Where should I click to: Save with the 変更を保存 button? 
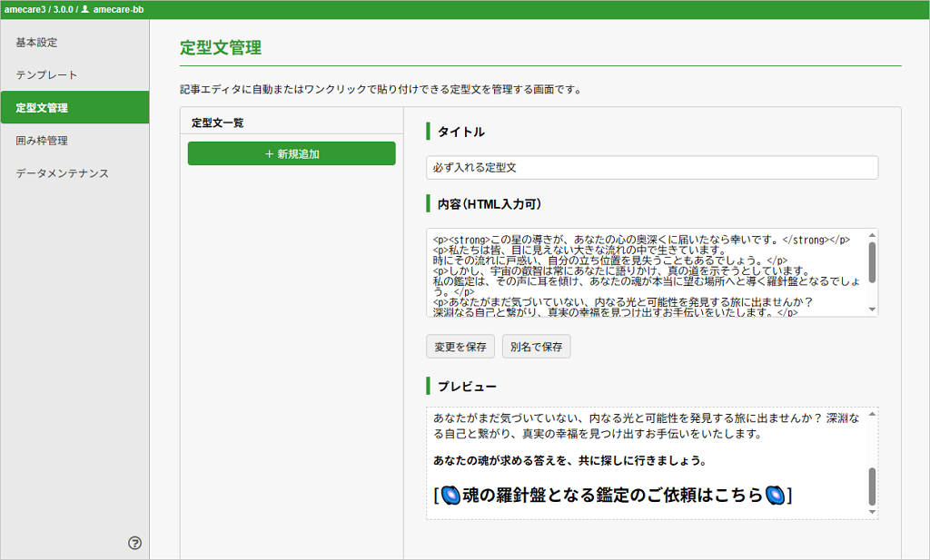(460, 347)
